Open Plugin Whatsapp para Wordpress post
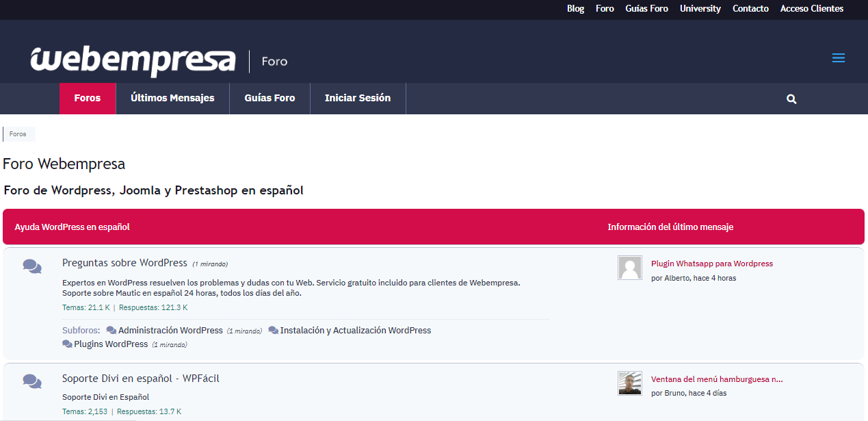 coord(712,264)
